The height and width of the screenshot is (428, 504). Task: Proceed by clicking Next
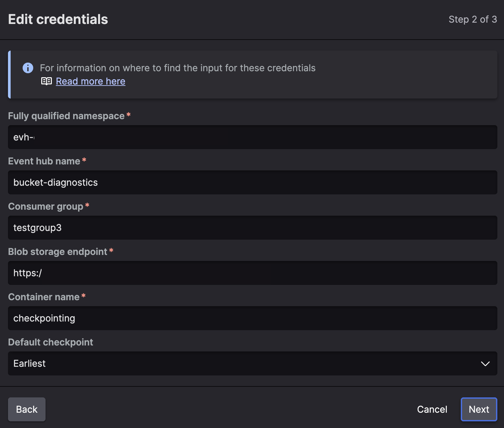click(479, 409)
